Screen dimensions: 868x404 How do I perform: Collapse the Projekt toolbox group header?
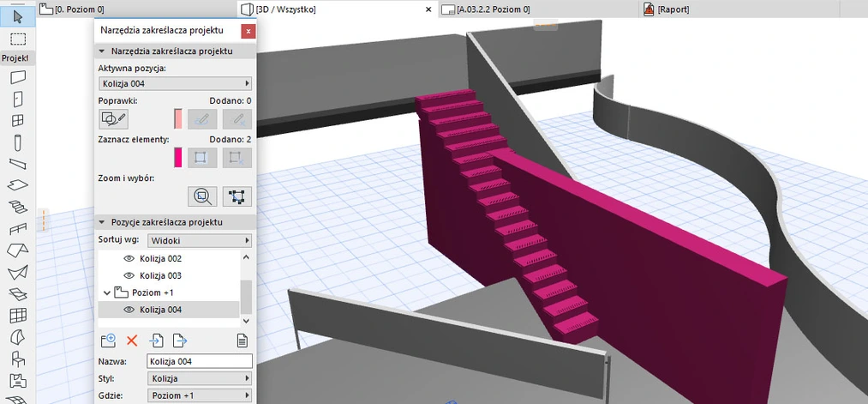(x=18, y=58)
